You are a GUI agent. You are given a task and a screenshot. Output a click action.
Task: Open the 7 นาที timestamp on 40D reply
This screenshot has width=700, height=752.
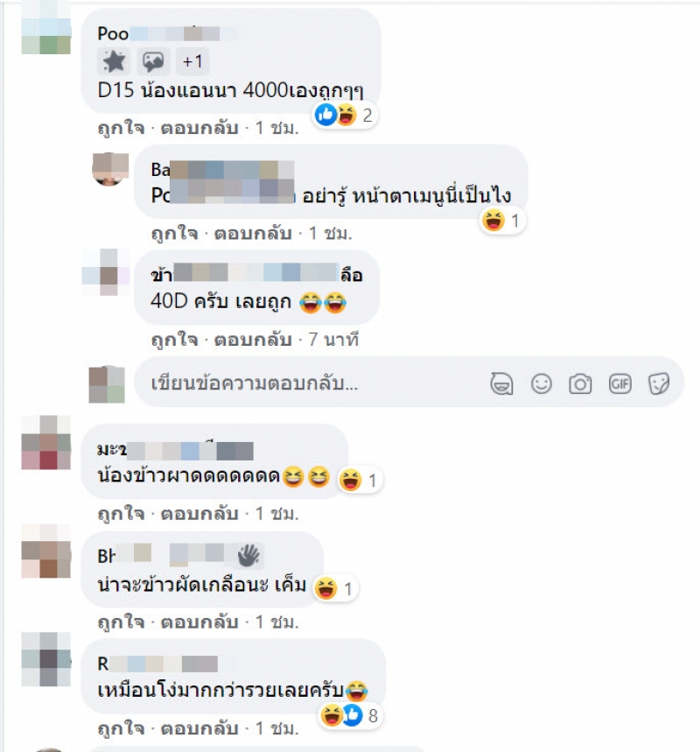(333, 340)
